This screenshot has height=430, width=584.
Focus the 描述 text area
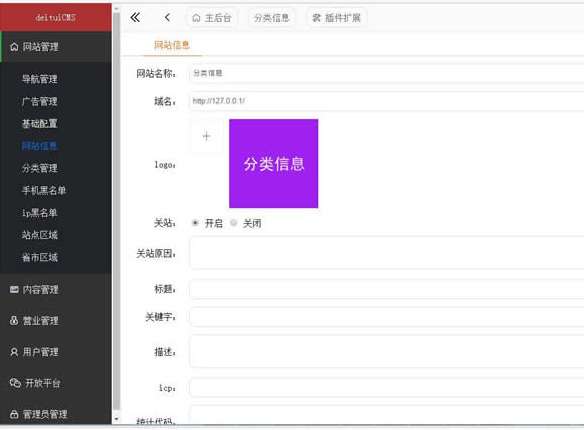(387, 352)
